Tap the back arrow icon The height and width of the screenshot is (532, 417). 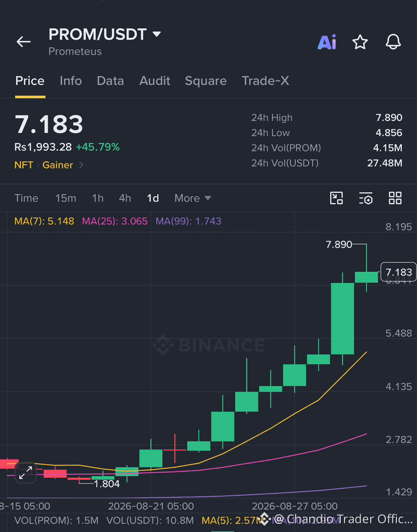[x=24, y=42]
